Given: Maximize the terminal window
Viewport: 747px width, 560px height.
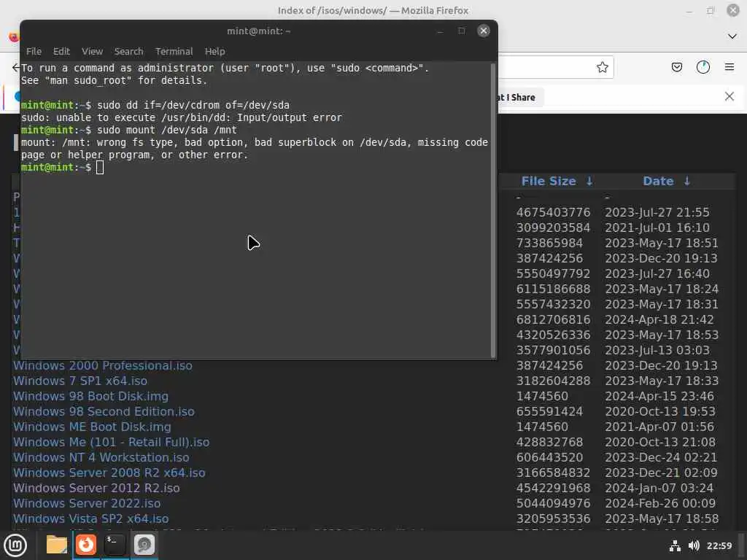Looking at the screenshot, I should coord(461,31).
